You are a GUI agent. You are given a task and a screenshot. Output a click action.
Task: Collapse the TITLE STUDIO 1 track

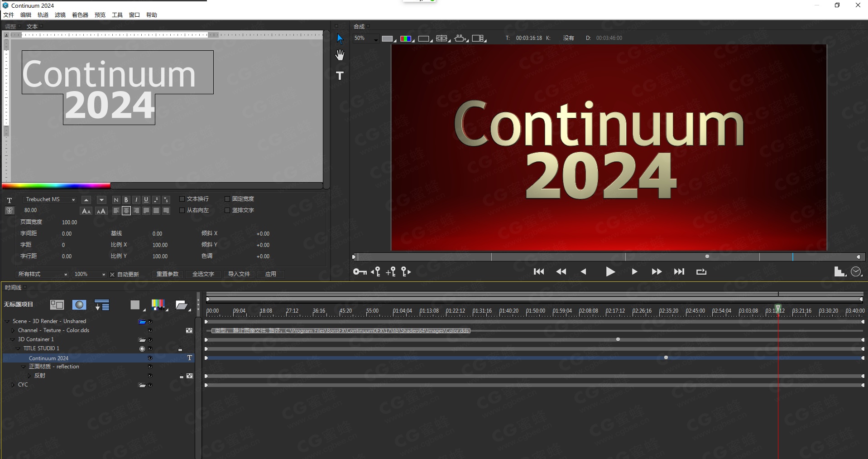pos(18,348)
